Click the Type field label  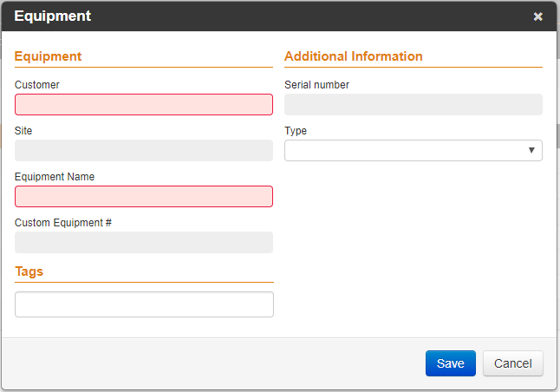tap(296, 131)
